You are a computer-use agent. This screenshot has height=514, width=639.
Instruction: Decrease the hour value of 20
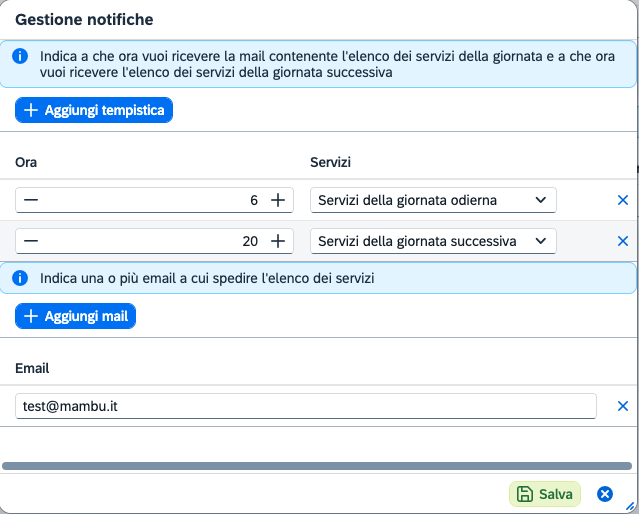pos(31,241)
